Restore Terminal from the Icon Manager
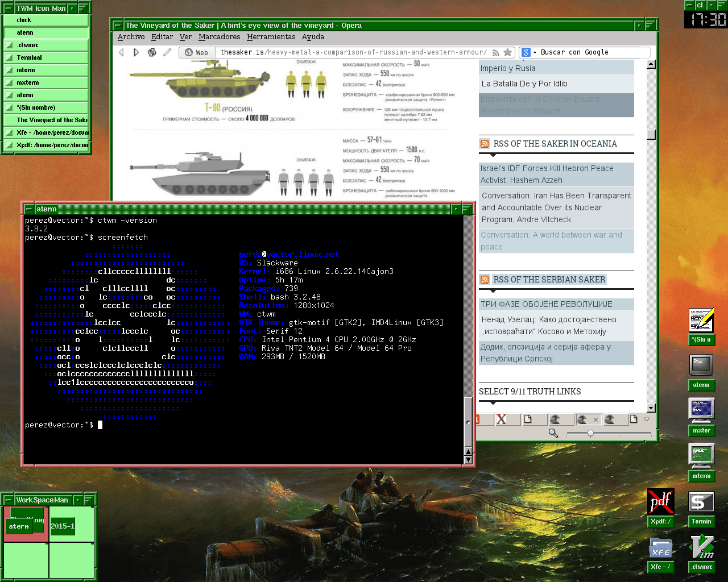Image resolution: width=728 pixels, height=582 pixels. (46, 57)
